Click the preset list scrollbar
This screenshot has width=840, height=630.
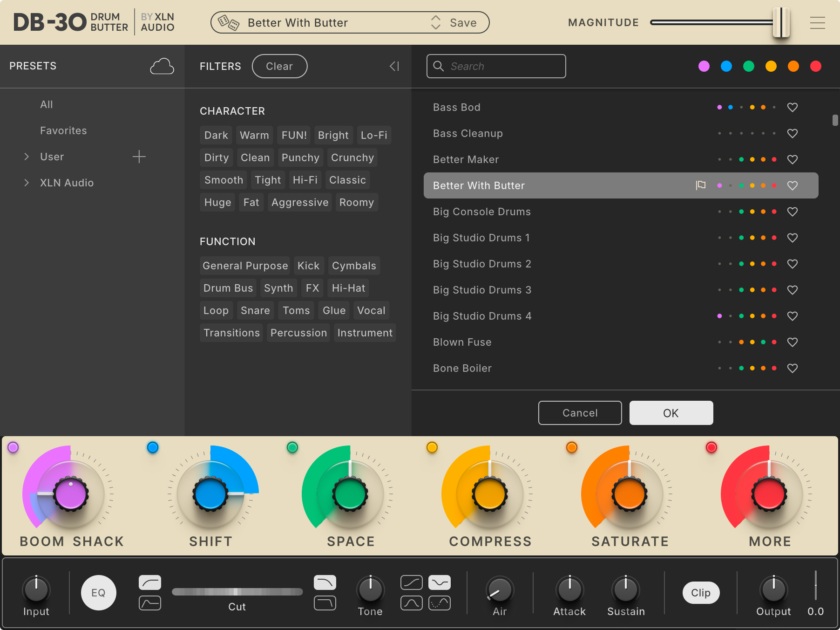click(x=835, y=120)
